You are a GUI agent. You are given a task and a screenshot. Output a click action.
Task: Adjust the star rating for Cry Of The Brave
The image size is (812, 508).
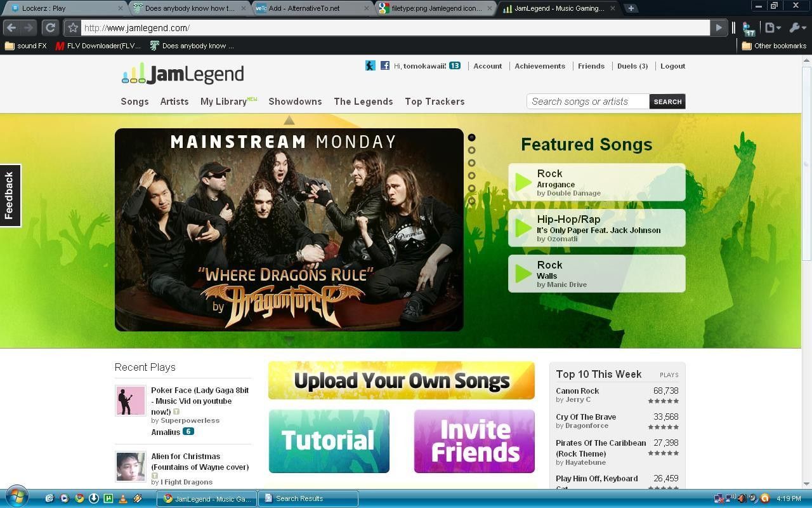664,427
